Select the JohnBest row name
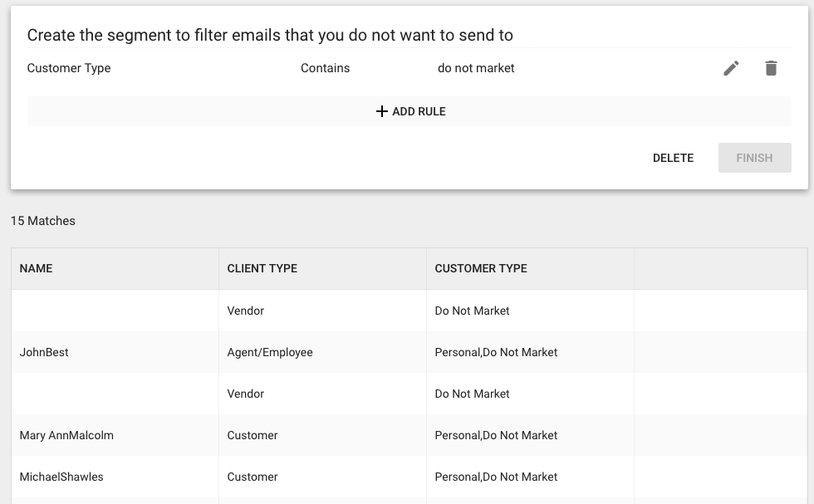Image resolution: width=814 pixels, height=504 pixels. [44, 352]
